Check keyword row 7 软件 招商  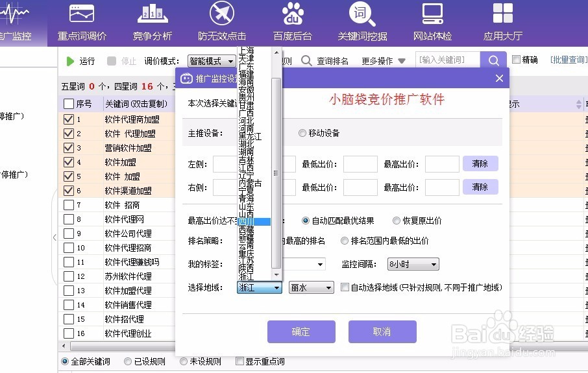(69, 205)
